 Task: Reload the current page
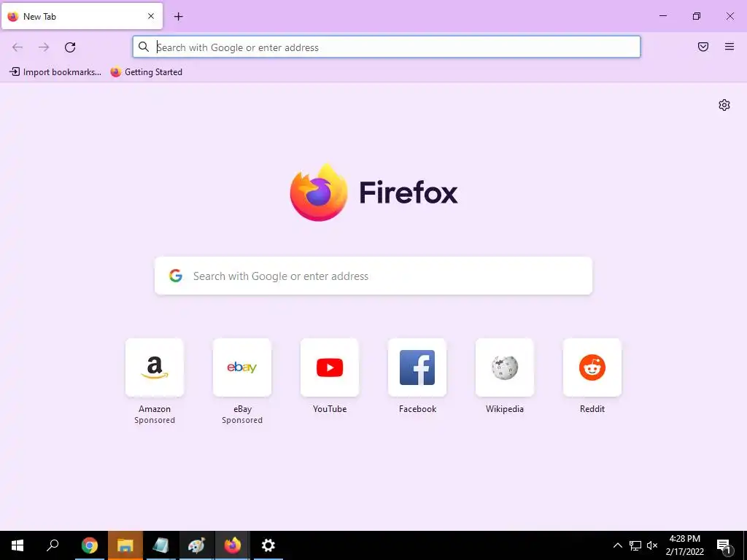tap(70, 47)
